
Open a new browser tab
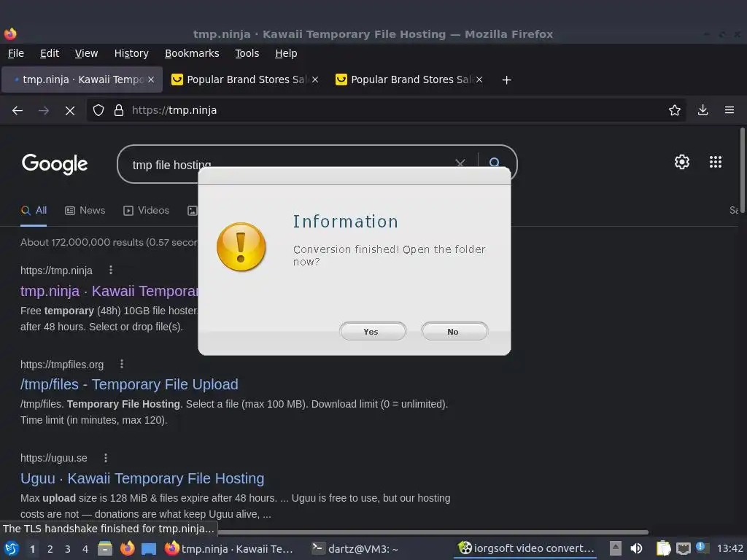(x=506, y=80)
